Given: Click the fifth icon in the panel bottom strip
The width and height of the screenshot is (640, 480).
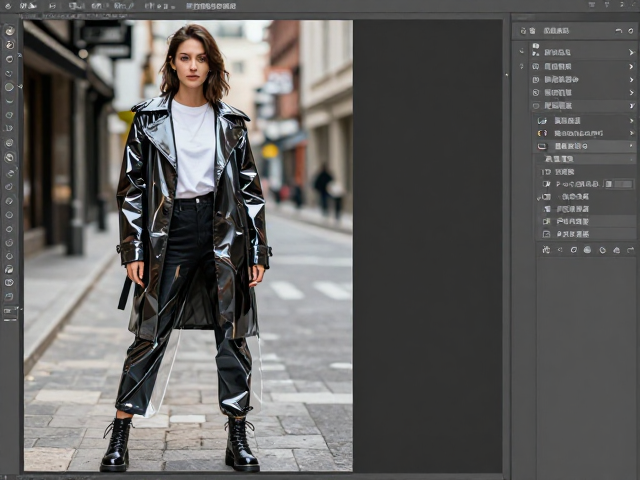Looking at the screenshot, I should coord(602,250).
